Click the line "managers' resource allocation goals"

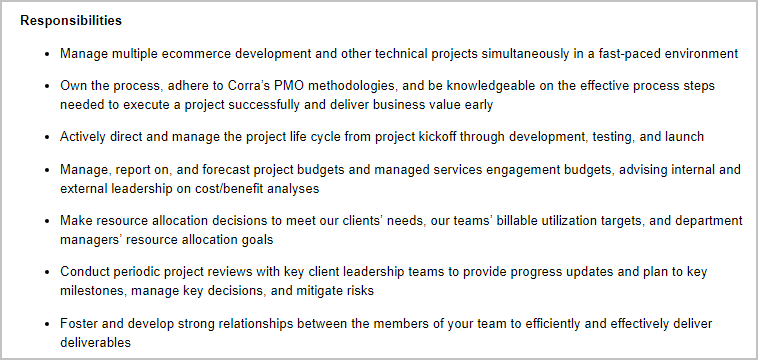click(x=167, y=240)
